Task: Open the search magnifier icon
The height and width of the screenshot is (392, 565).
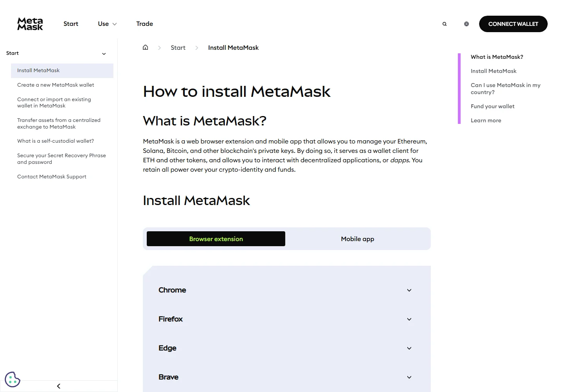Action: [x=445, y=24]
